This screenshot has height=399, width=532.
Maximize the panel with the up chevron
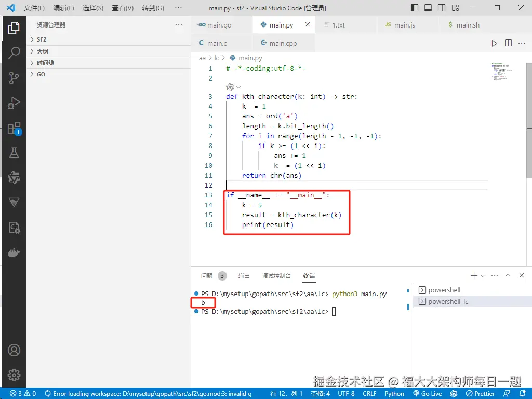[x=508, y=275]
